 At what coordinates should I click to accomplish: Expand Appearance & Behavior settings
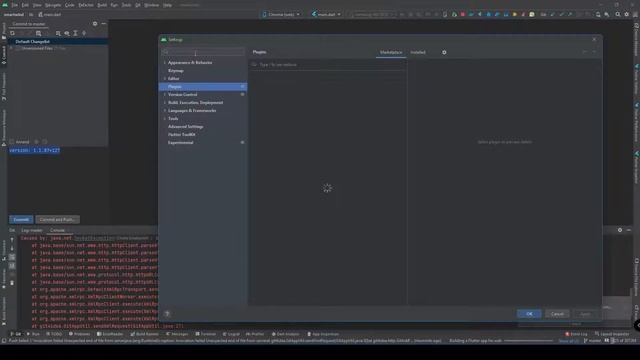coord(165,62)
